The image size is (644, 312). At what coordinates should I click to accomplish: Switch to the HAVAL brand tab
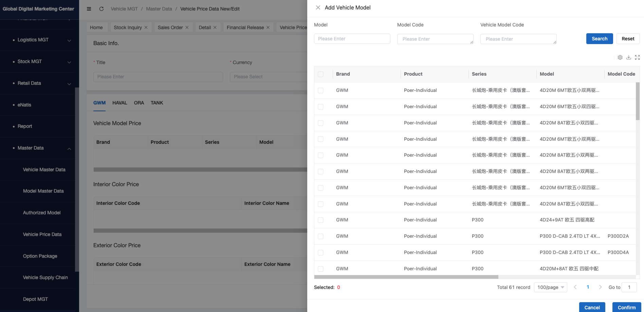click(120, 103)
